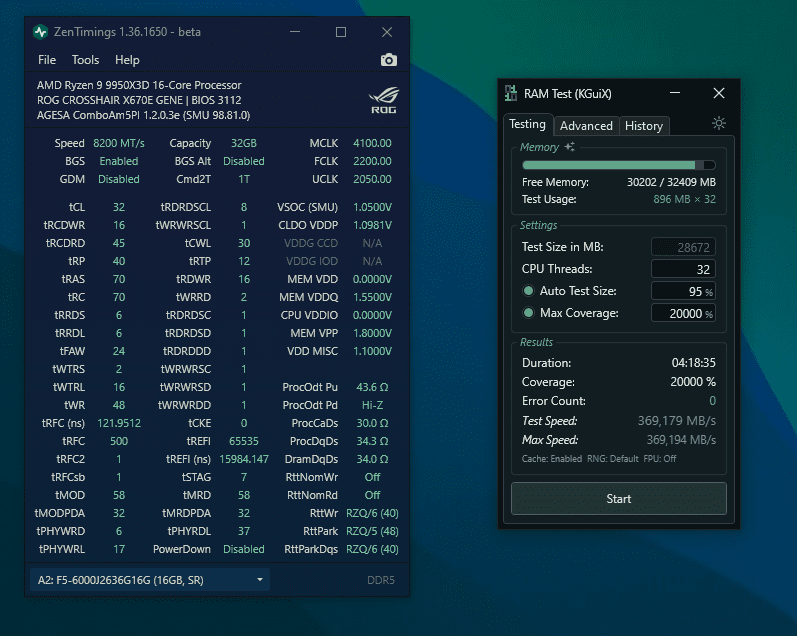Click the GDM value Disabled
Screen dimensions: 797x636
[119, 179]
